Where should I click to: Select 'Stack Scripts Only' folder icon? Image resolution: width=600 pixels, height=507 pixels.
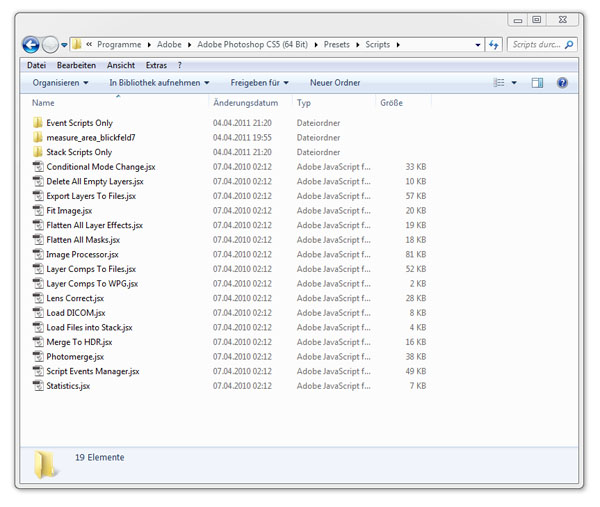coord(38,152)
